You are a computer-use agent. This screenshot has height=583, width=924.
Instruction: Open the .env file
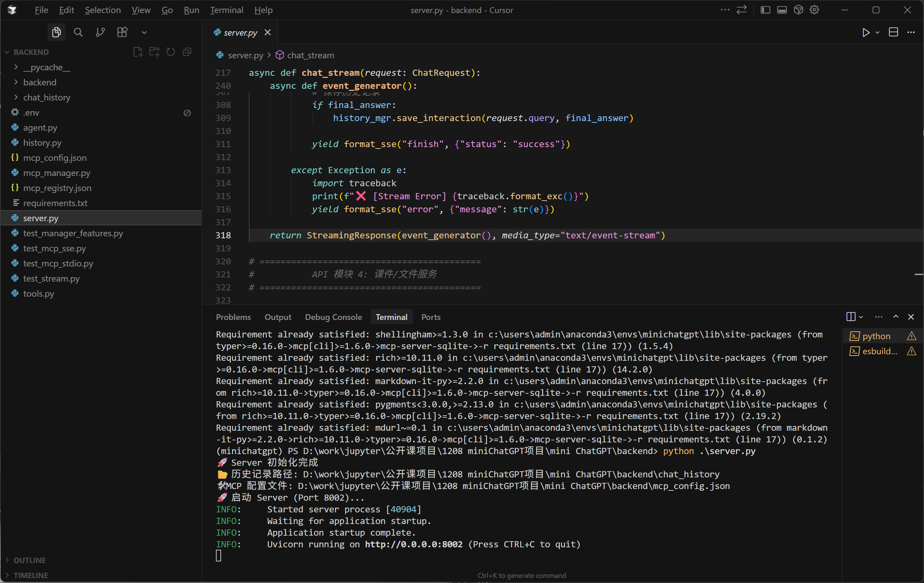(x=101, y=112)
